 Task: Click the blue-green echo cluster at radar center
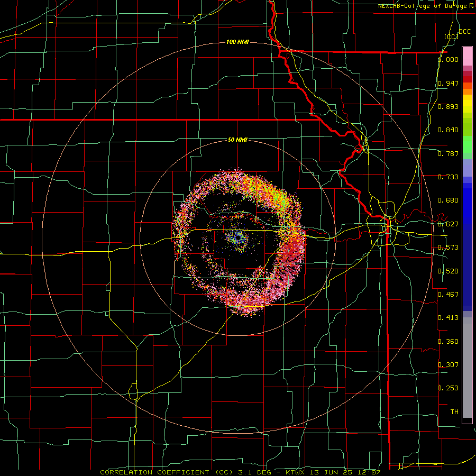coord(237,236)
